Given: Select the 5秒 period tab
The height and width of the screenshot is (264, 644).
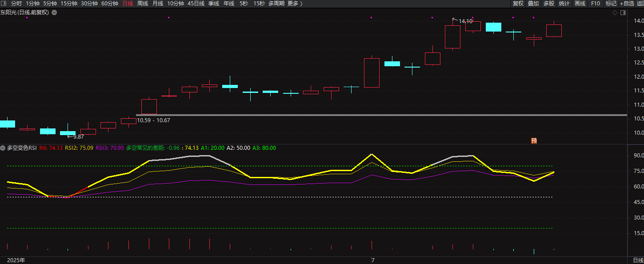Looking at the screenshot, I should click(244, 4).
